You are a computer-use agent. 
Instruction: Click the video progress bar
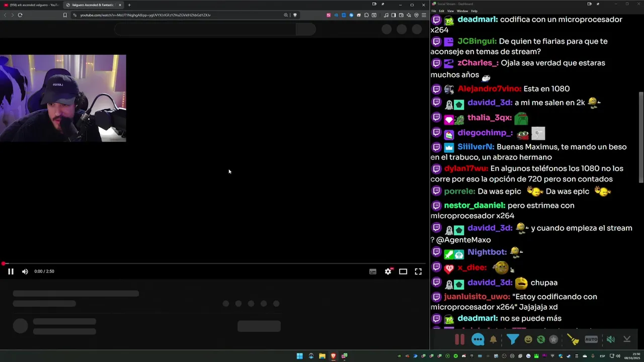[x=214, y=263]
